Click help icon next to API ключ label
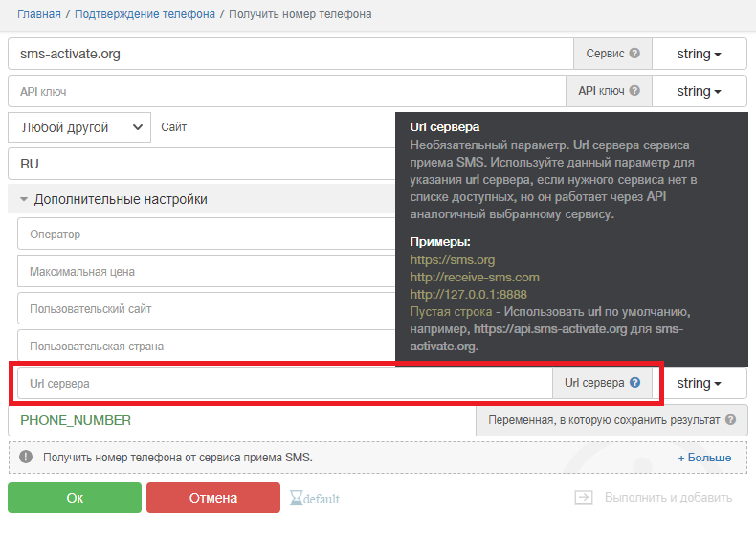 click(x=634, y=92)
